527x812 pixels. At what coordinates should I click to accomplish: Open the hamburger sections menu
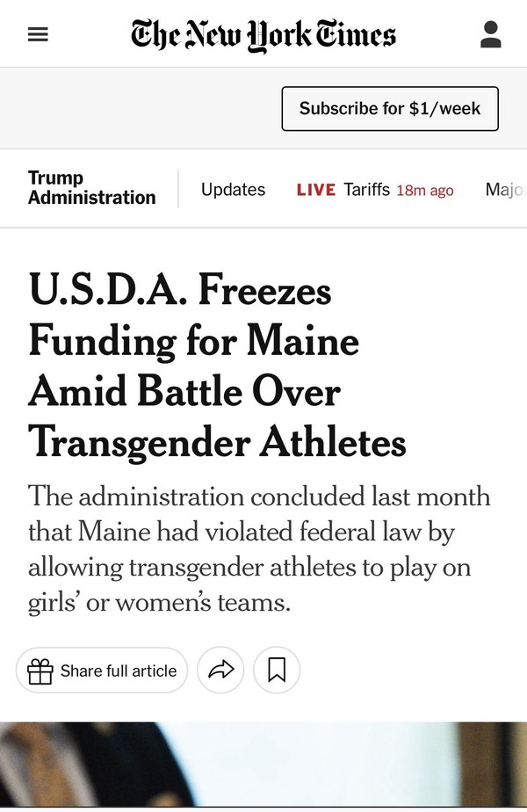coord(38,34)
